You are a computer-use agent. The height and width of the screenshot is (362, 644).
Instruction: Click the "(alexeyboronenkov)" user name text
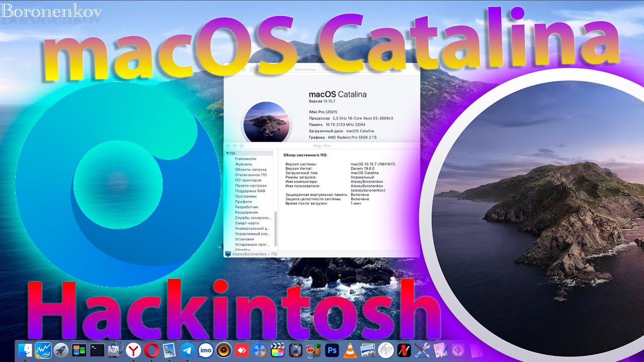368,191
